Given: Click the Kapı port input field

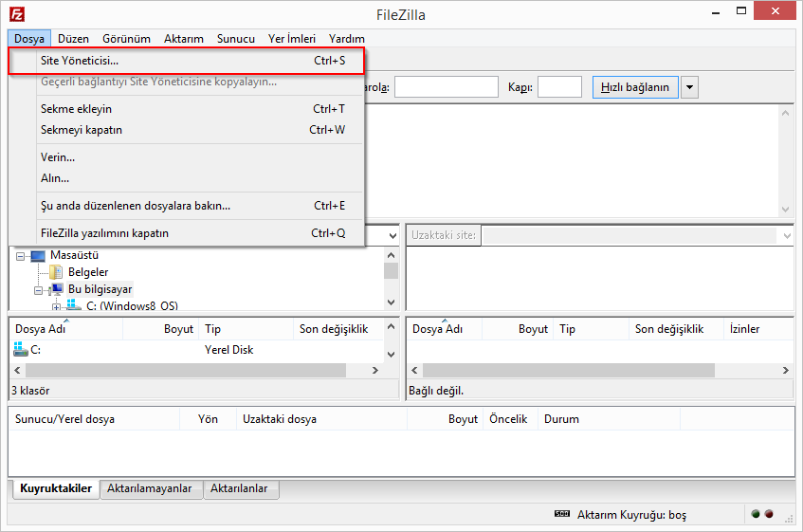Looking at the screenshot, I should 559,87.
